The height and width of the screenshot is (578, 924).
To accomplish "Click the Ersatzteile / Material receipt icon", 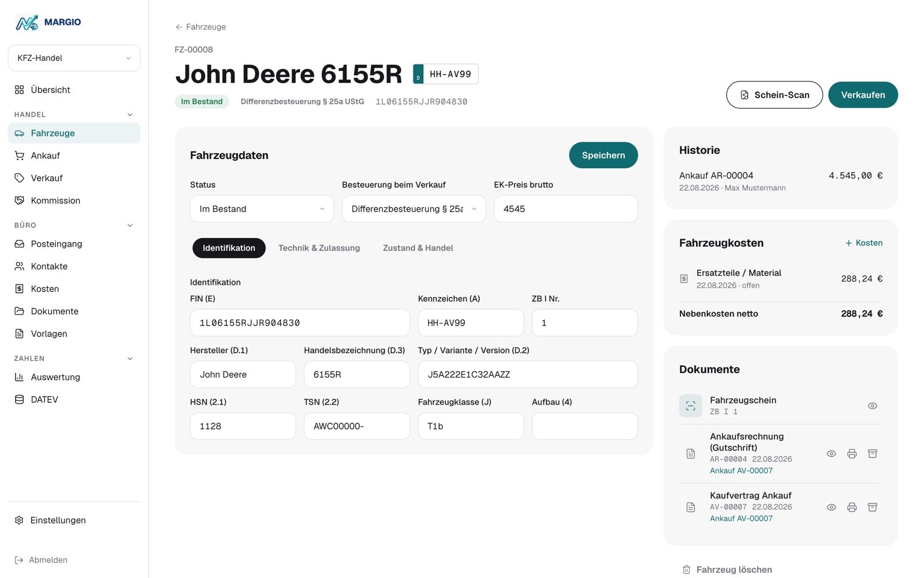I will click(684, 279).
